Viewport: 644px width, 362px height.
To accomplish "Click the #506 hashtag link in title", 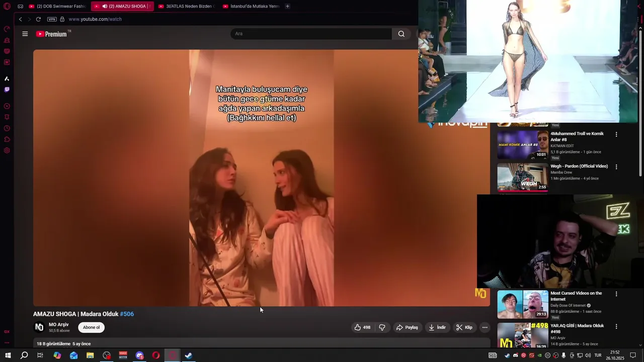I will [x=127, y=314].
